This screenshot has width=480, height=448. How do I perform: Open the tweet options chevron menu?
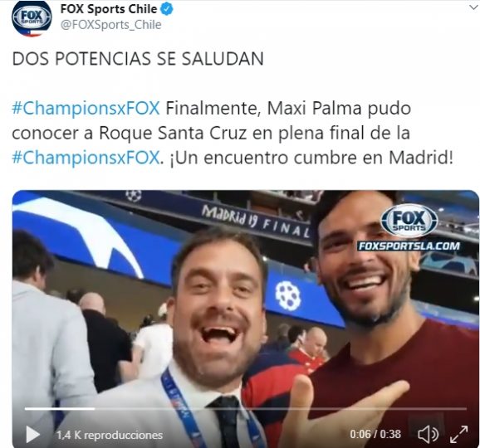[473, 7]
